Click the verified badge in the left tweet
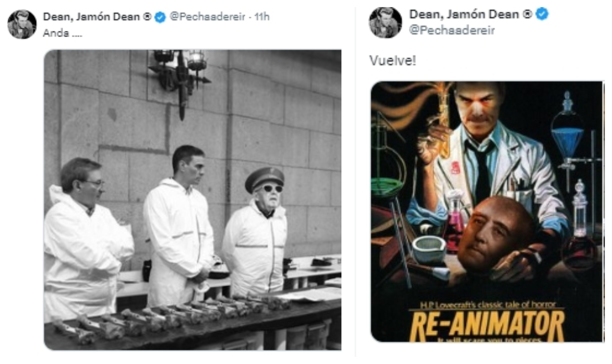Image resolution: width=612 pixels, height=364 pixels. [x=160, y=17]
